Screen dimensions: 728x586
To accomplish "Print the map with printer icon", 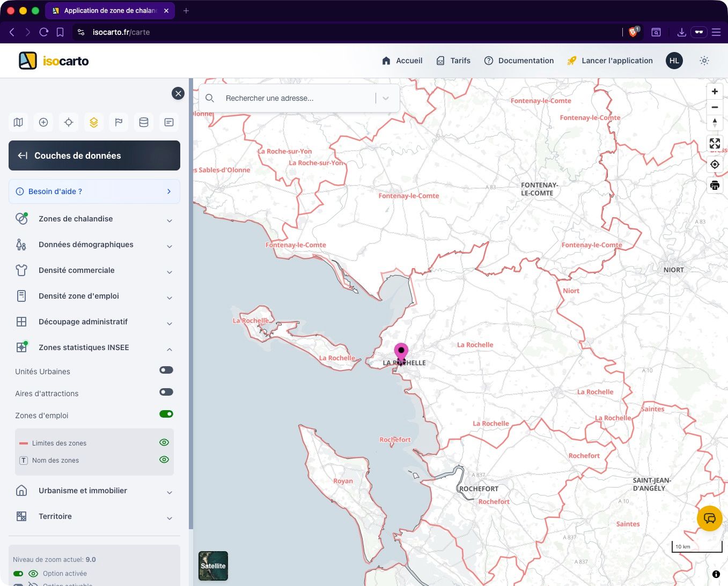I will click(x=715, y=186).
